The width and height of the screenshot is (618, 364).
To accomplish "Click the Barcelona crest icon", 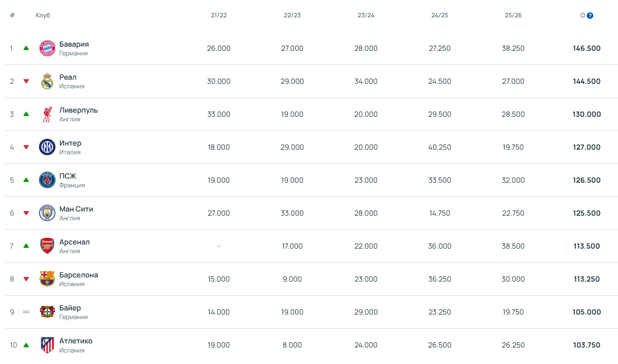I will click(x=47, y=279).
